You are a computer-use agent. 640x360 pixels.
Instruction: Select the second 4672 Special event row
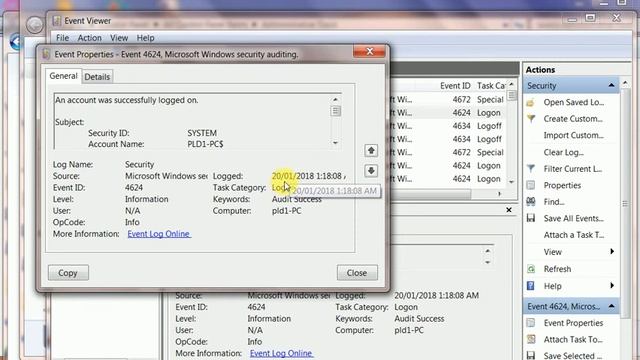tap(448, 152)
